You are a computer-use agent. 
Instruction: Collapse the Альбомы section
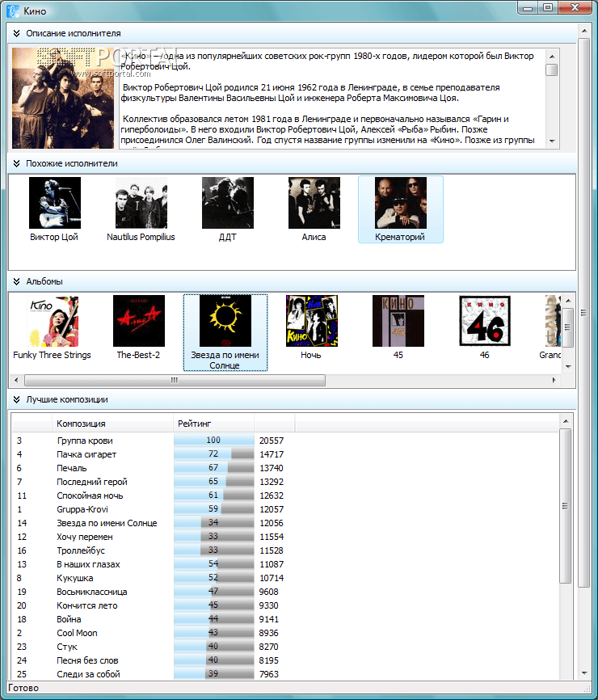pyautogui.click(x=16, y=281)
